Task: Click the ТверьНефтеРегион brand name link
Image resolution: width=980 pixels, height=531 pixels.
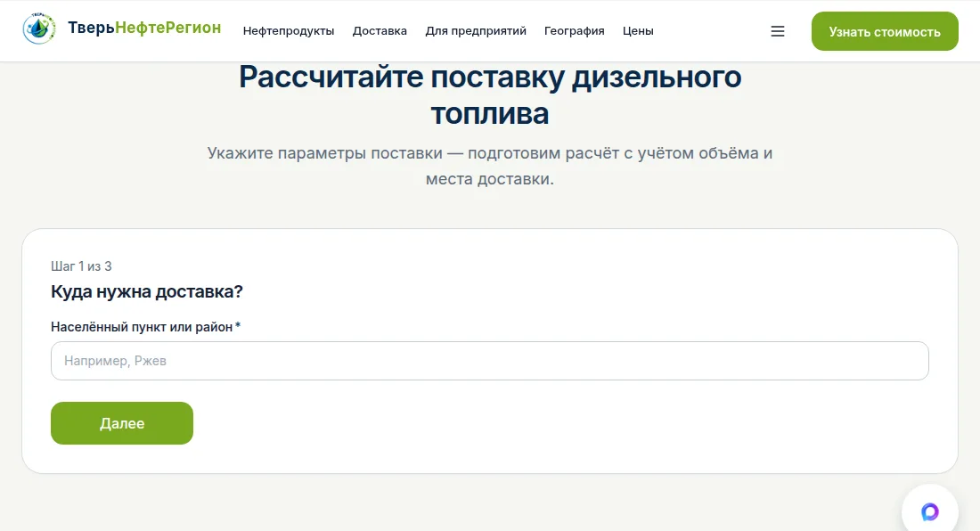Action: click(x=144, y=29)
